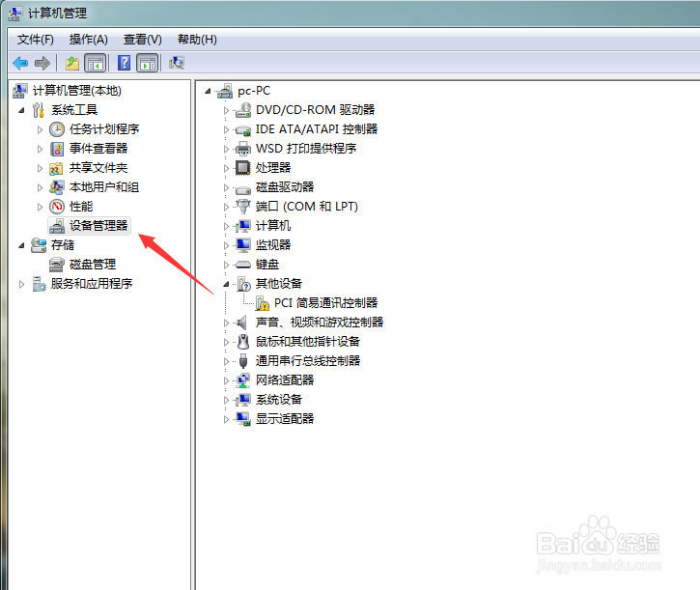Select PCI 简易通讯控制器 device

pos(326,303)
